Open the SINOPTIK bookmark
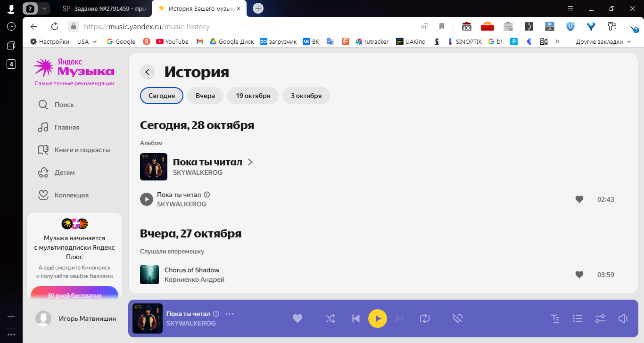Screen dimensions: 644x343 click(x=464, y=41)
